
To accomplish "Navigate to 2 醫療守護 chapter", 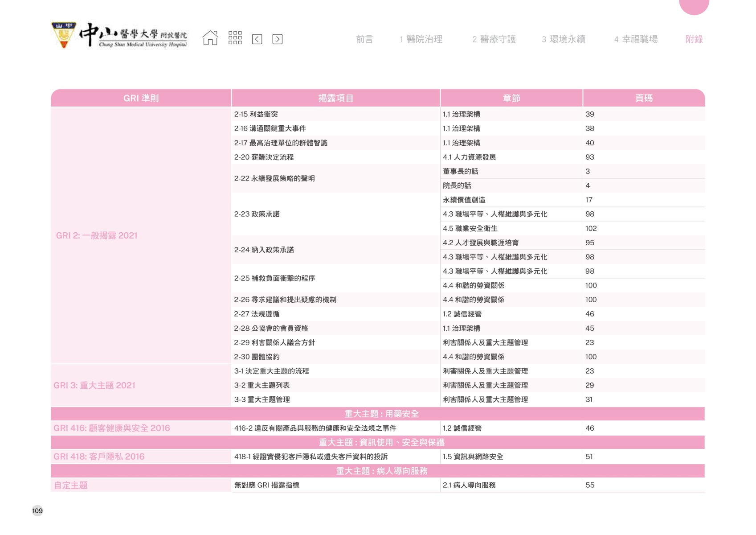I will 494,39.
